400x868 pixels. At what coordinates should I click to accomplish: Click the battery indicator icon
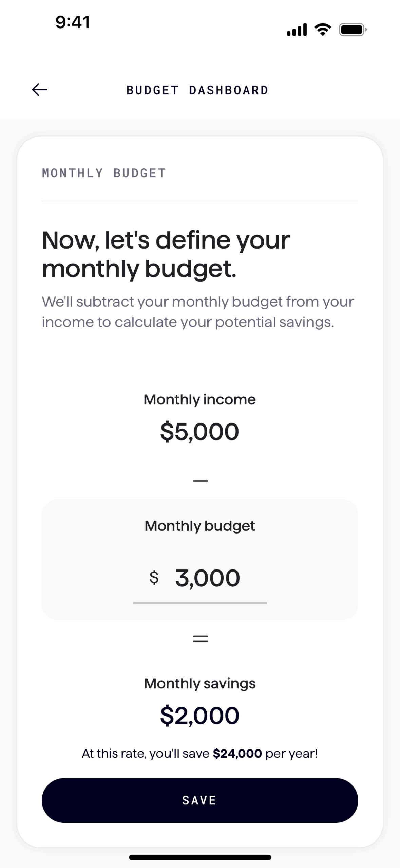click(x=353, y=30)
